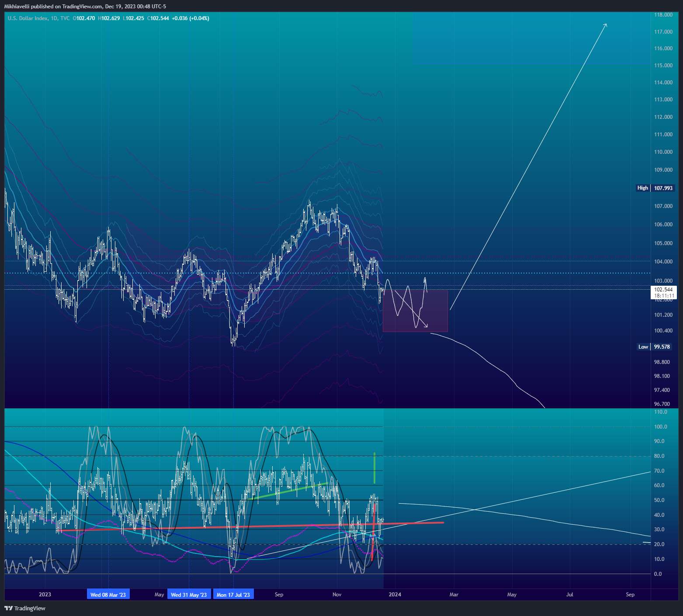Screen dimensions: 683x616
Task: Click the 104.000 price axis label
Action: tap(663, 262)
